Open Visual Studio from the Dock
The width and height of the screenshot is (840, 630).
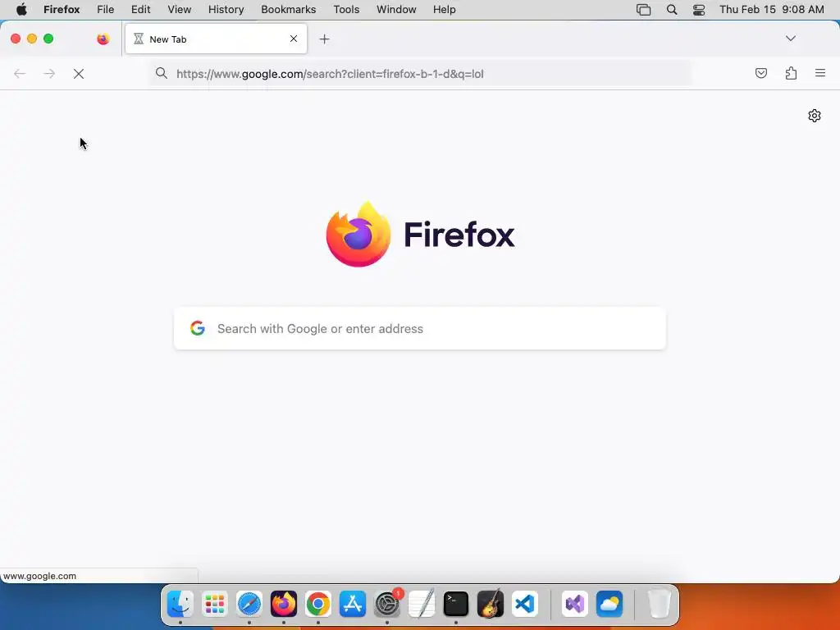(575, 605)
